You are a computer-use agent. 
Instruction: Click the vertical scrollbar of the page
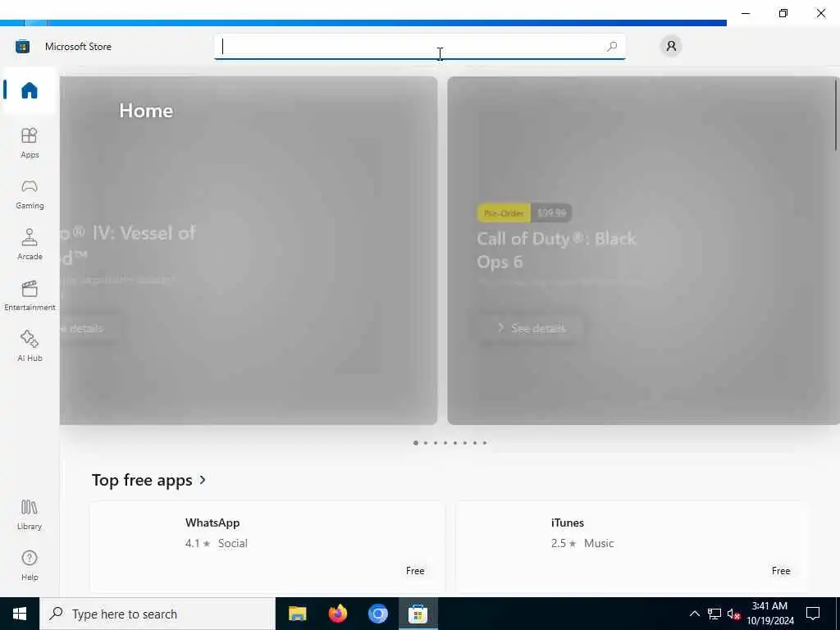836,115
